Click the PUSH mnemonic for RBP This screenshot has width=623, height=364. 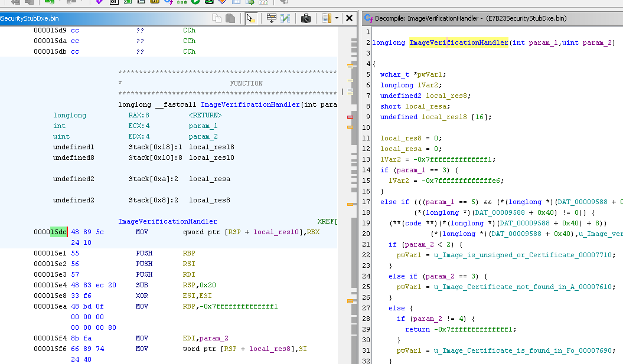tap(144, 253)
